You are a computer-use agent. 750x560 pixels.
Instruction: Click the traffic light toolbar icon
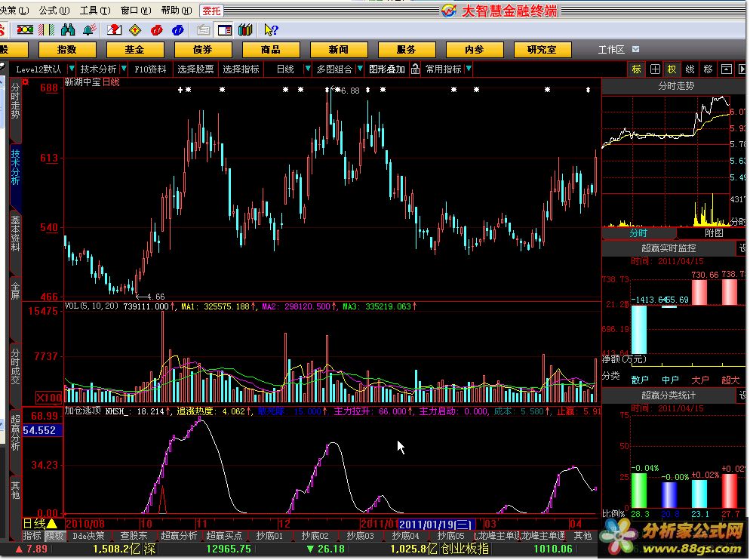click(x=25, y=30)
